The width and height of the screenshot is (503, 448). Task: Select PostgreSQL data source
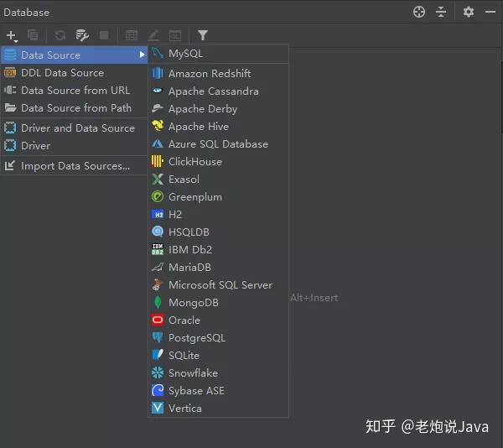pyautogui.click(x=218, y=338)
